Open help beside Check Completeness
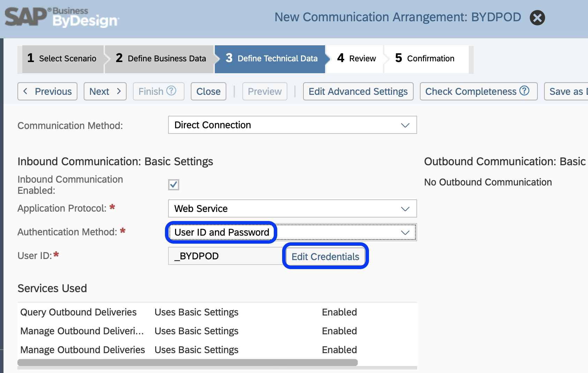 524,91
